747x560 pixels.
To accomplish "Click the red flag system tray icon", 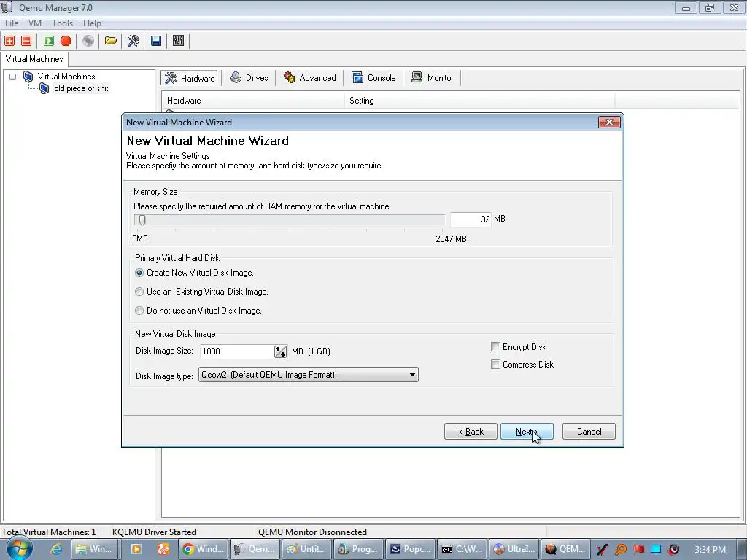I will [x=638, y=549].
